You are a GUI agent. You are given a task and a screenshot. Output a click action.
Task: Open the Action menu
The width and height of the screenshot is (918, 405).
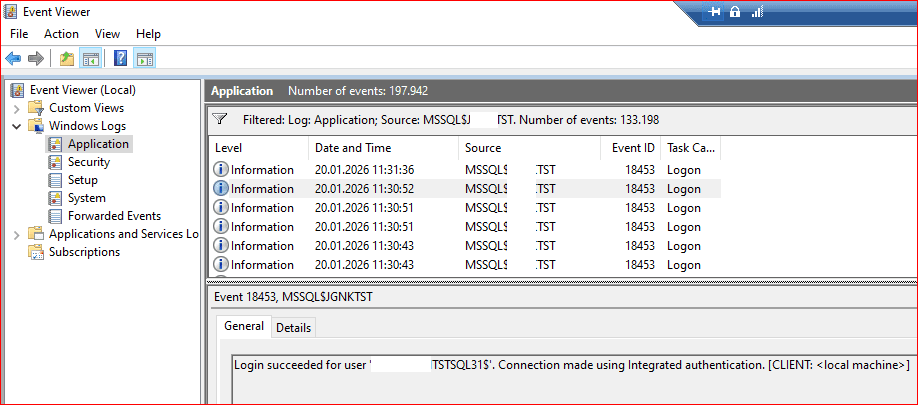tap(61, 34)
